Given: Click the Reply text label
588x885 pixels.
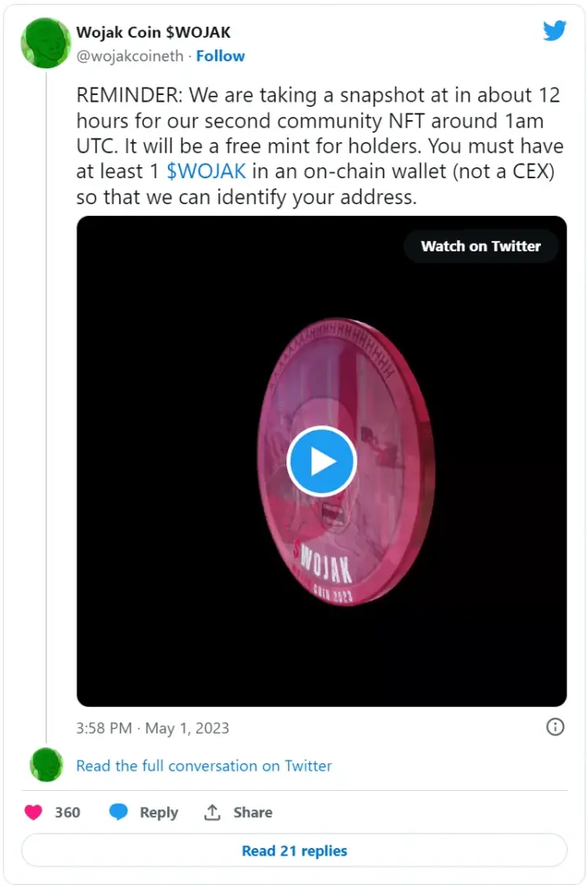Looking at the screenshot, I should click(159, 812).
